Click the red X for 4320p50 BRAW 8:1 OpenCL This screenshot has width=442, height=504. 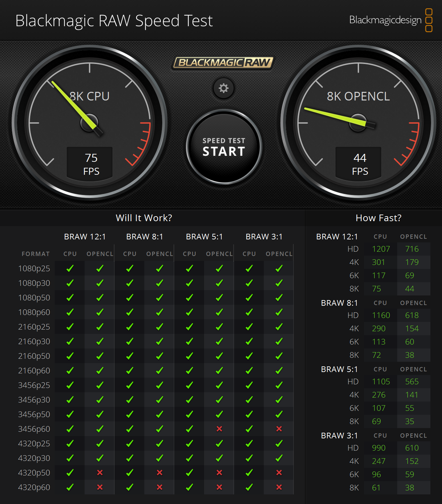[x=159, y=472]
